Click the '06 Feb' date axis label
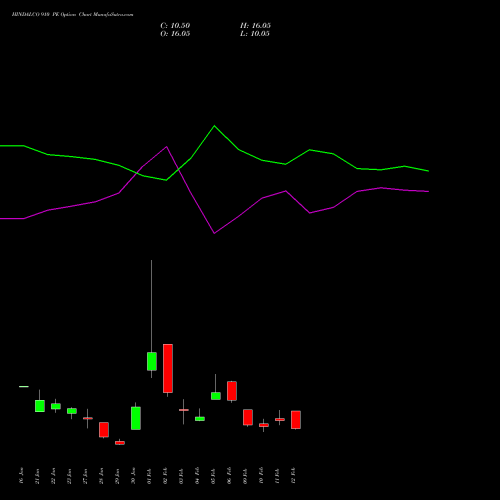500x500 pixels. coord(229,476)
